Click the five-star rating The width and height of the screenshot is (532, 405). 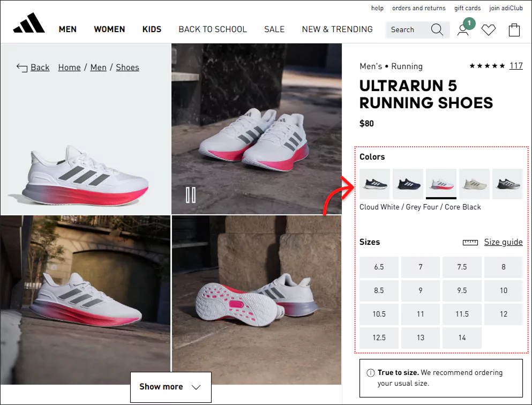pyautogui.click(x=487, y=66)
